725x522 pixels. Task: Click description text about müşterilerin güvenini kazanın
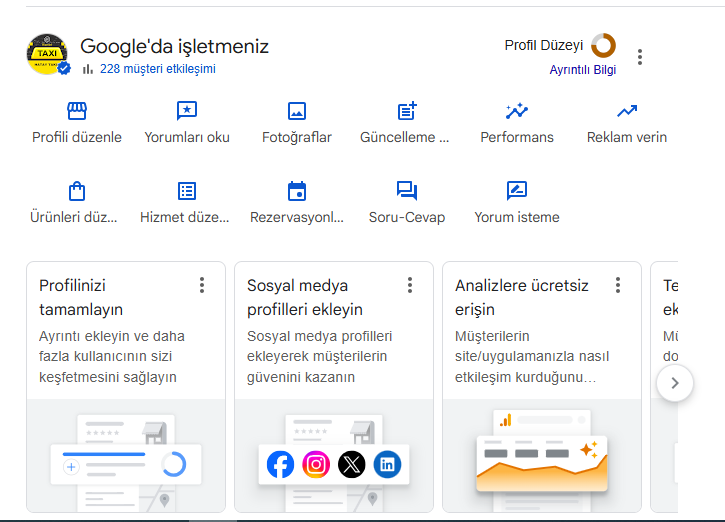(x=319, y=356)
